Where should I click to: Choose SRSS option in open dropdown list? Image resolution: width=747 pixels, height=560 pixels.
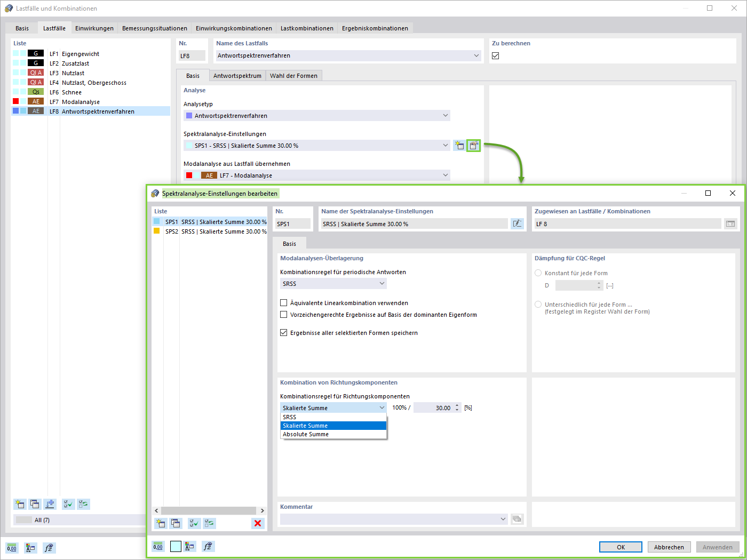click(333, 417)
